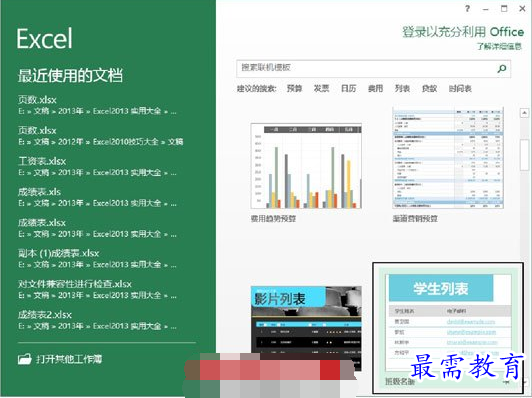This screenshot has height=398, width=532.
Task: Open the recent file 成绩表.xls
Action: point(97,197)
